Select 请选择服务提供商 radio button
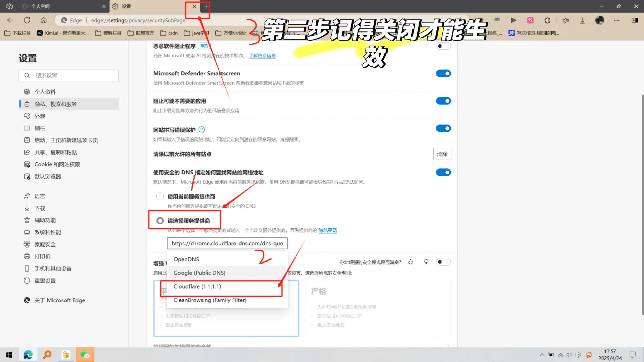 [160, 220]
